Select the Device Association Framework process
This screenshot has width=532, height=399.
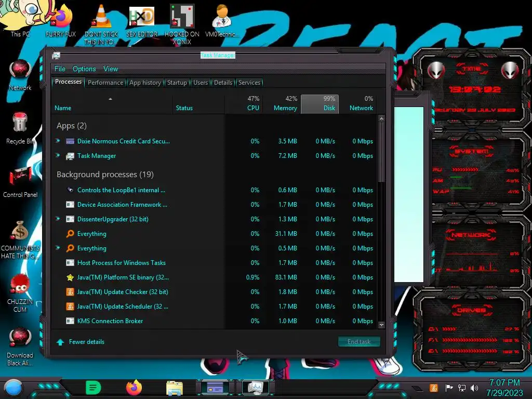click(215, 205)
